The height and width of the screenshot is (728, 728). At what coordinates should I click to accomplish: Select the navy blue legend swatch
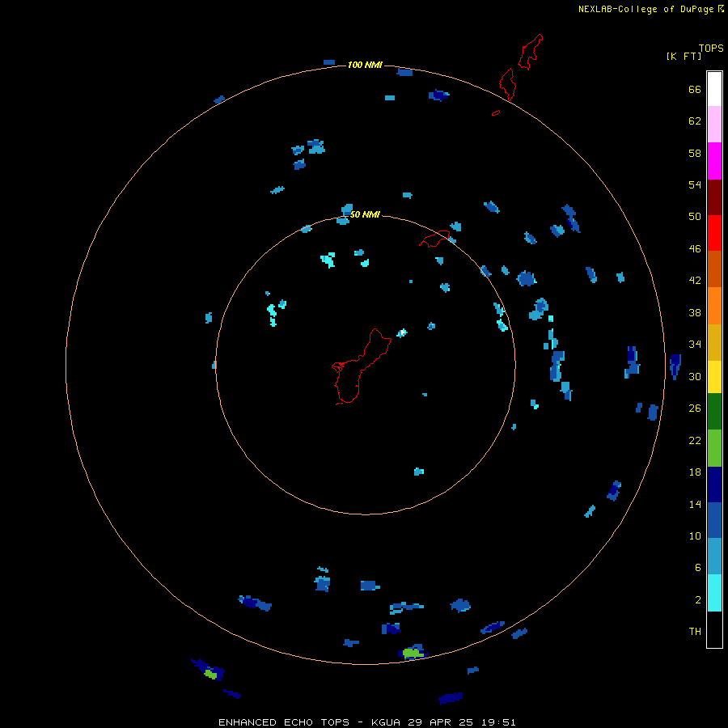point(714,485)
